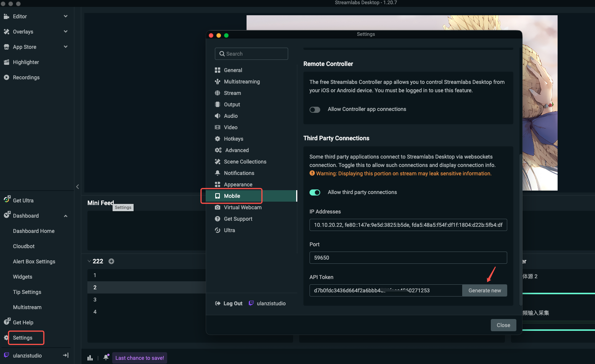Click the API Token field
This screenshot has height=364, width=595.
(x=386, y=290)
